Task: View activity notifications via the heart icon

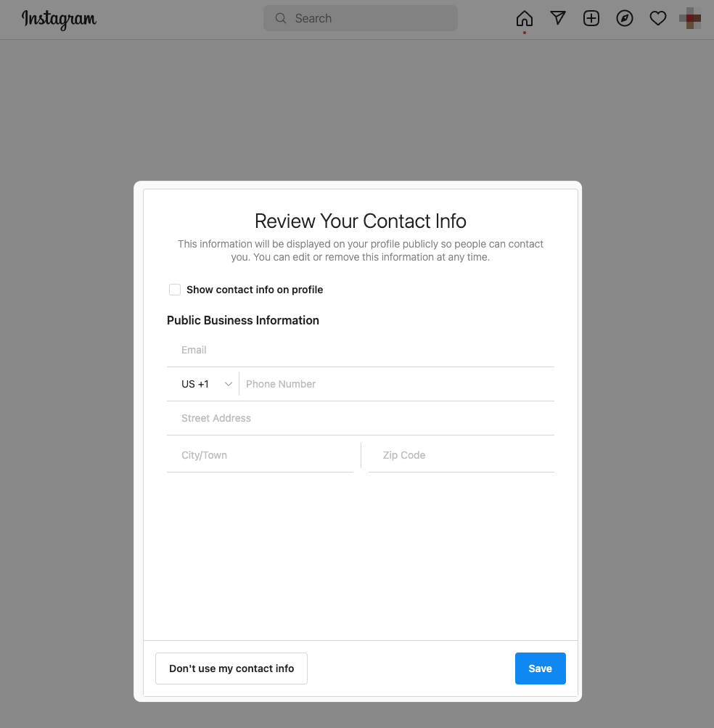Action: pyautogui.click(x=657, y=18)
